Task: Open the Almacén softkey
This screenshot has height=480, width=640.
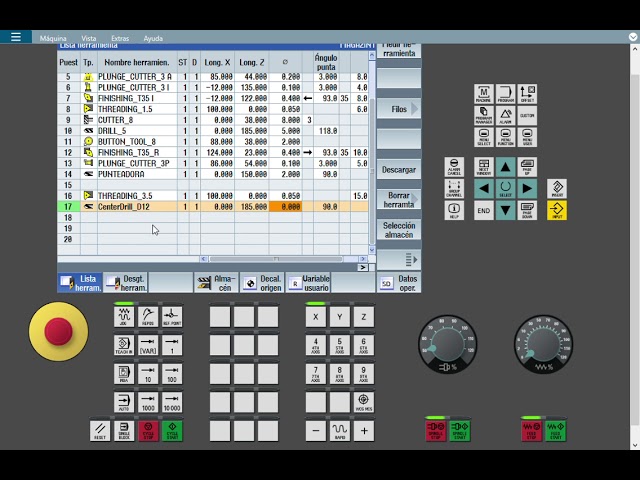Action: (x=216, y=282)
